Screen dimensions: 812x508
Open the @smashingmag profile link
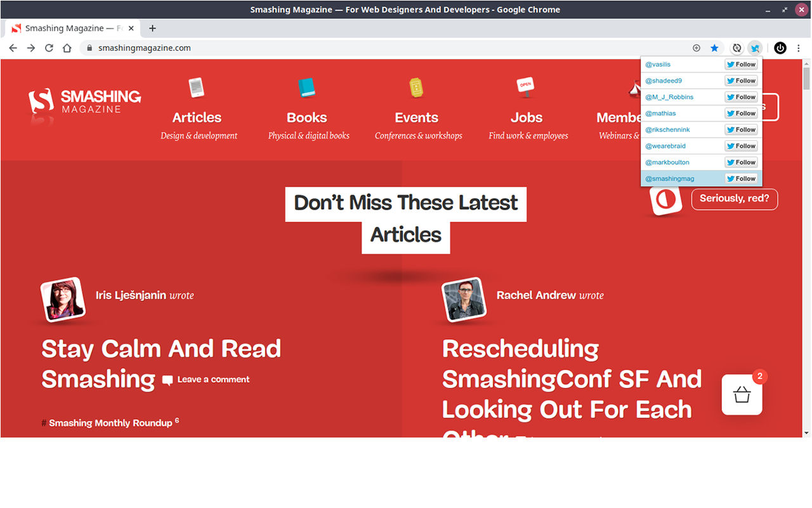coord(670,179)
